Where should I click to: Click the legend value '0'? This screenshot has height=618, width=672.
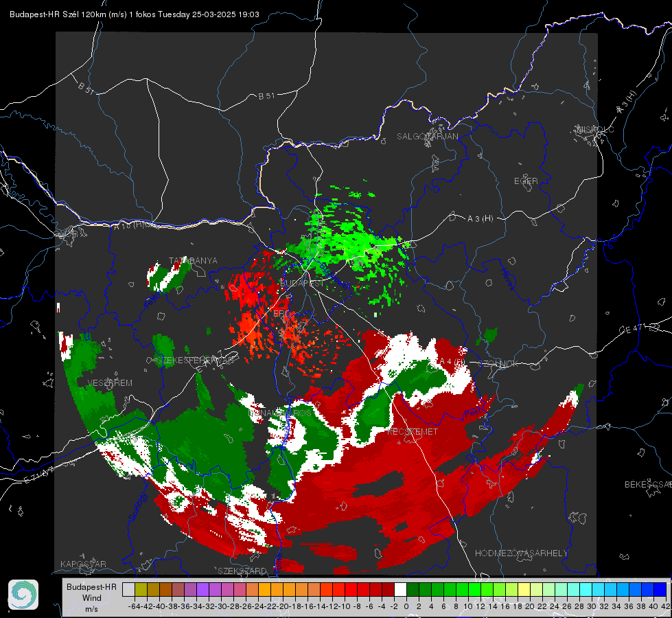click(x=406, y=606)
